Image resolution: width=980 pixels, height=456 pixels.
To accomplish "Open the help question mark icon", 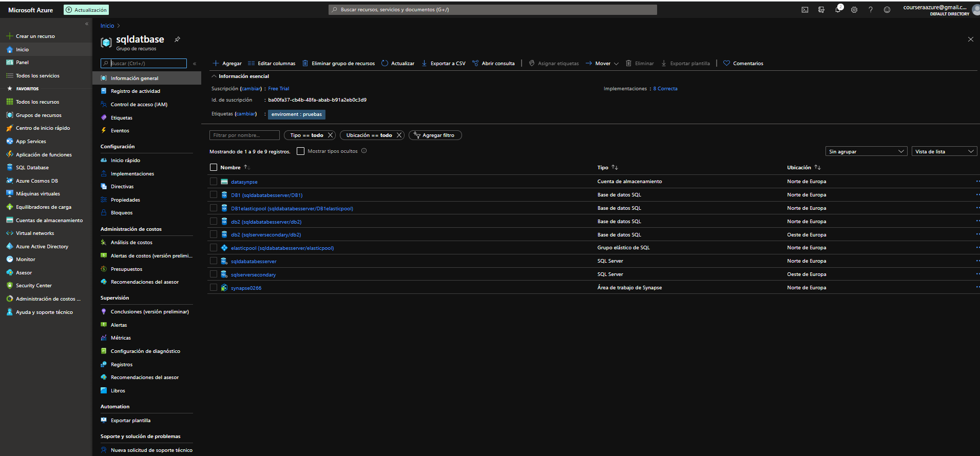I will [x=871, y=10].
